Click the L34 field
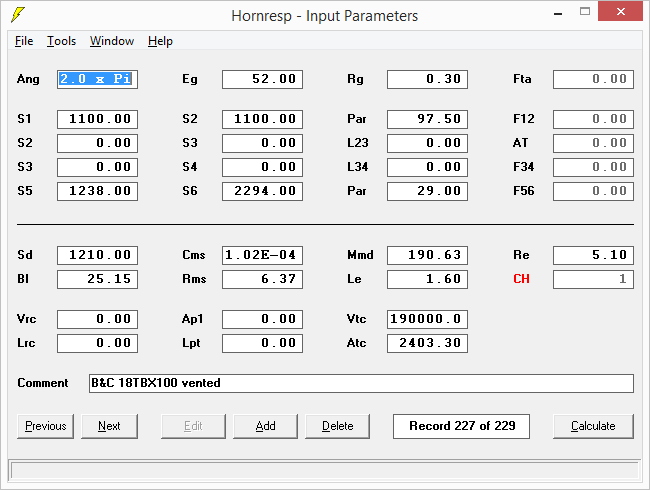 coord(427,167)
